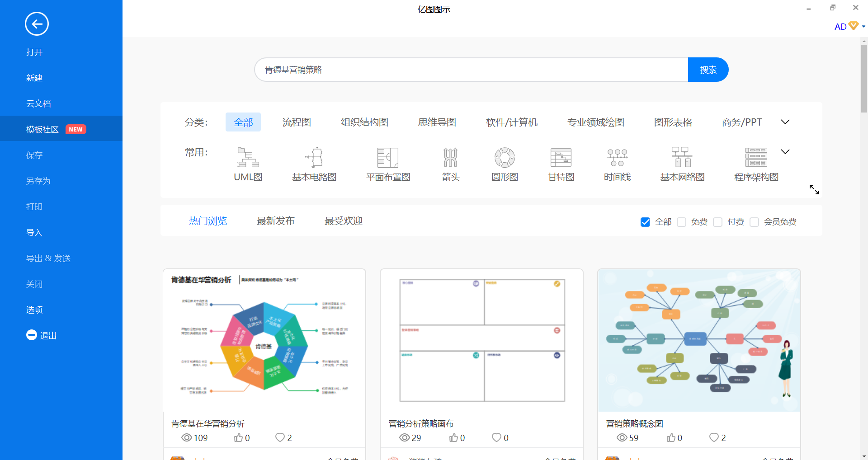Favorite 营销分析策略画布 with heart icon
868x460 pixels.
point(497,437)
